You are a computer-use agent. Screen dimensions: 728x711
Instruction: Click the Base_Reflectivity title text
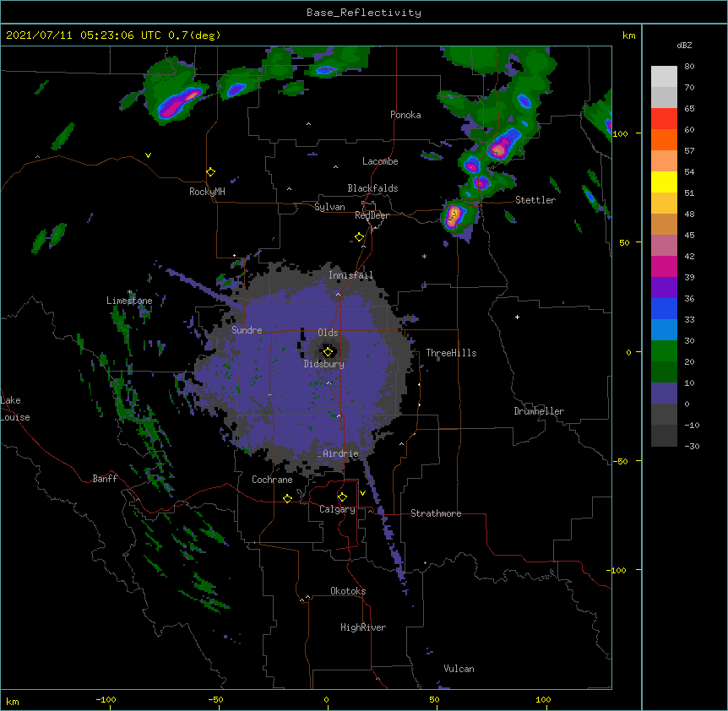[364, 13]
